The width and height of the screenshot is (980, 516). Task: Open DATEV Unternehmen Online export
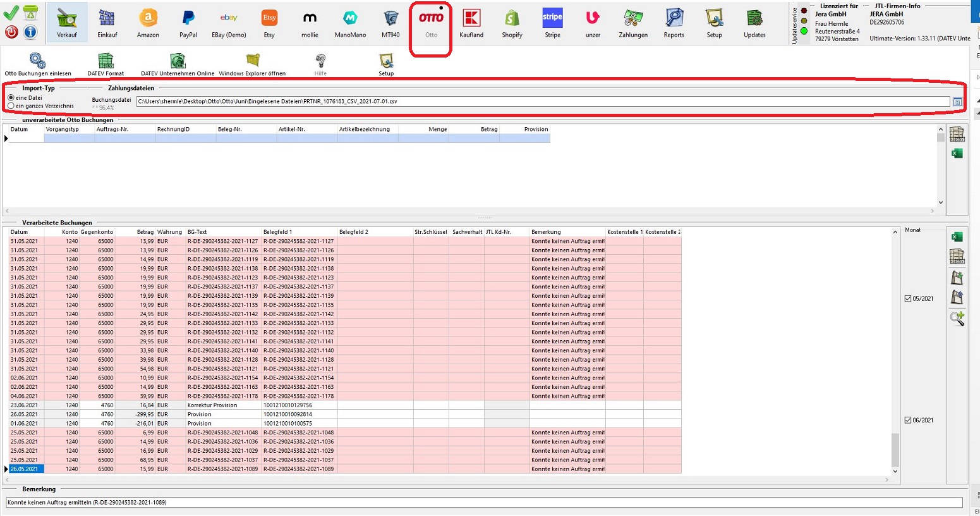click(178, 63)
